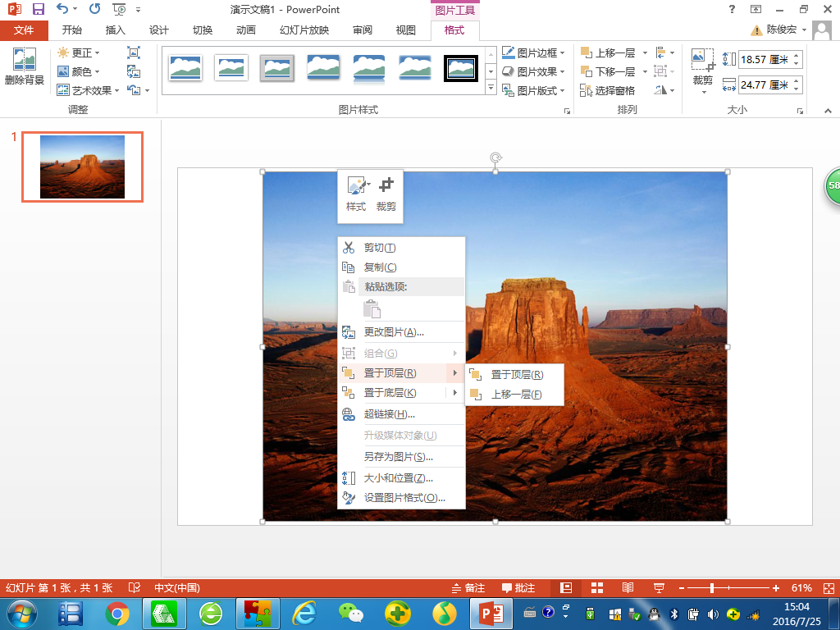Choose 复制(C) from the context menu
The width and height of the screenshot is (840, 630).
point(401,267)
